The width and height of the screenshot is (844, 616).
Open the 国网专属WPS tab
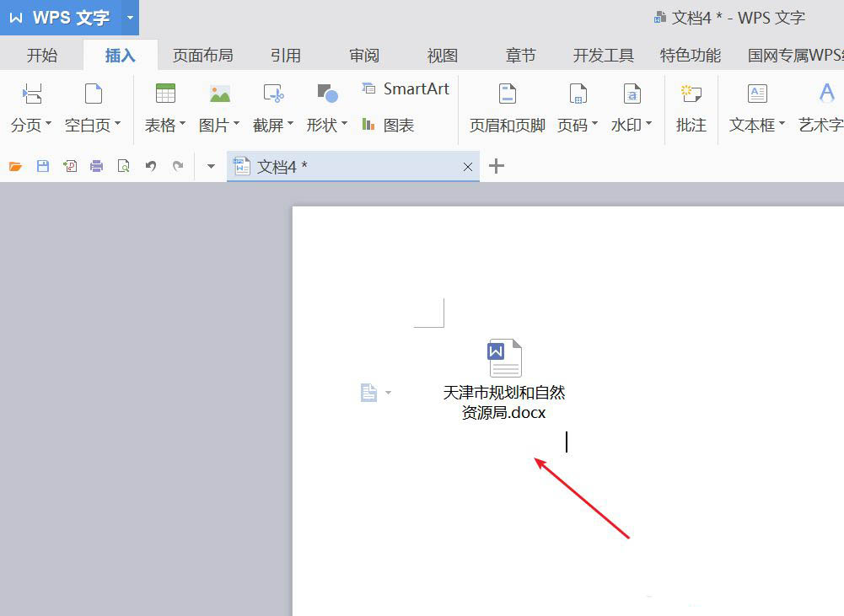click(x=796, y=55)
